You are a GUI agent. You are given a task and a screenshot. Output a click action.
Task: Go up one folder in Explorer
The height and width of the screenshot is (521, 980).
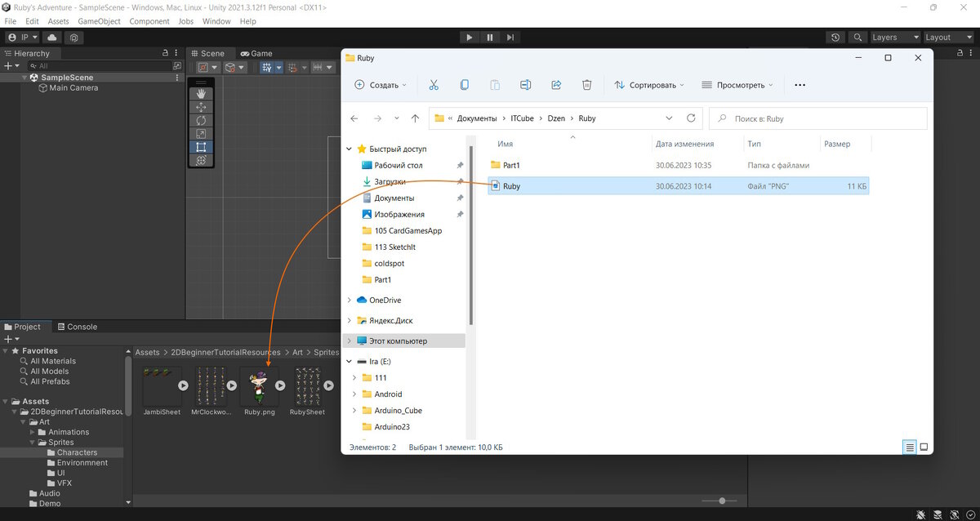(x=415, y=118)
